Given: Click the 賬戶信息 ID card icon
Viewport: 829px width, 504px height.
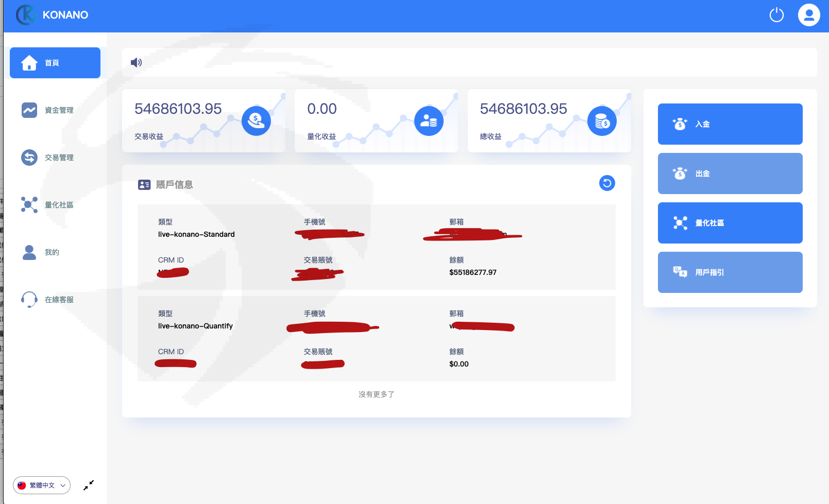Looking at the screenshot, I should click(144, 185).
